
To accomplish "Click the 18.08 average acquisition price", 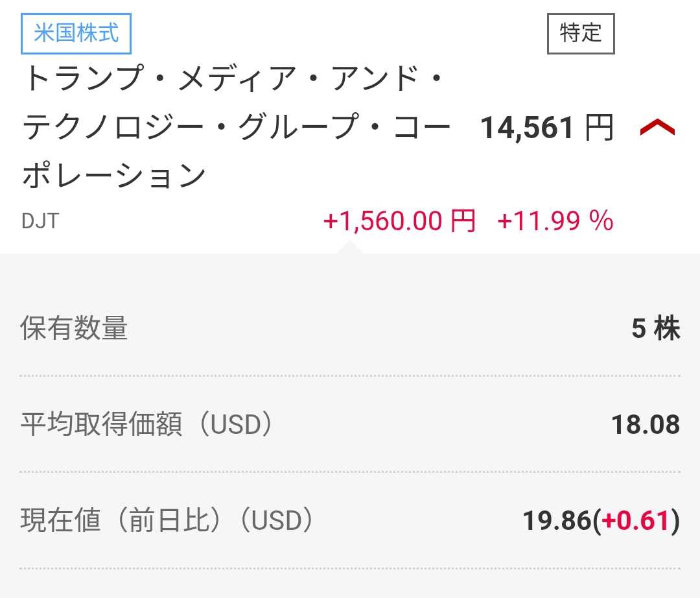I will point(645,425).
